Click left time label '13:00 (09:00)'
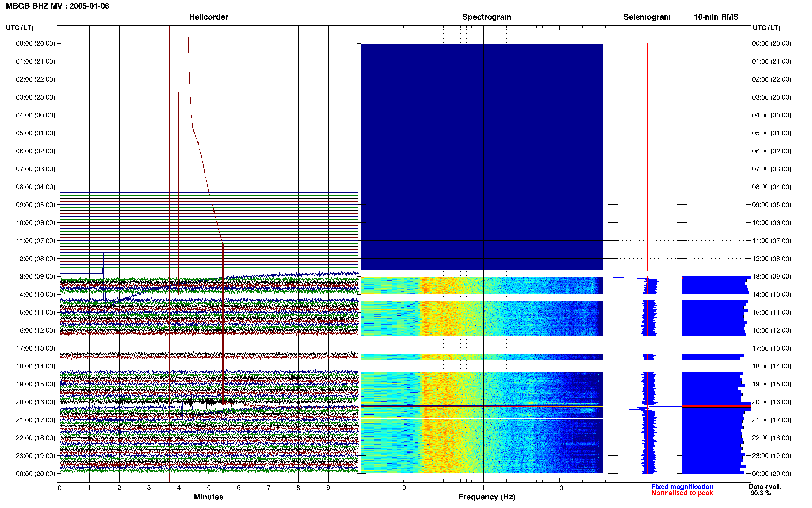The height and width of the screenshot is (508, 812). pyautogui.click(x=35, y=276)
